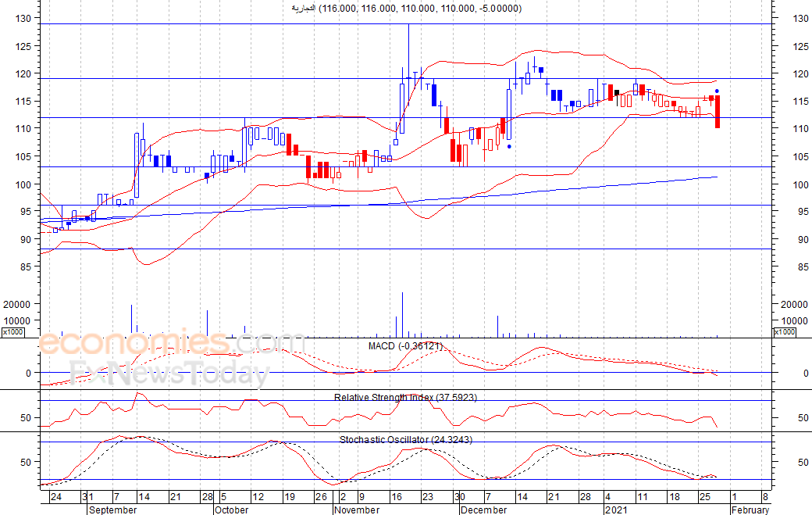Click the MACD zero label on the right axis
This screenshot has height=515, width=812.
click(x=806, y=373)
